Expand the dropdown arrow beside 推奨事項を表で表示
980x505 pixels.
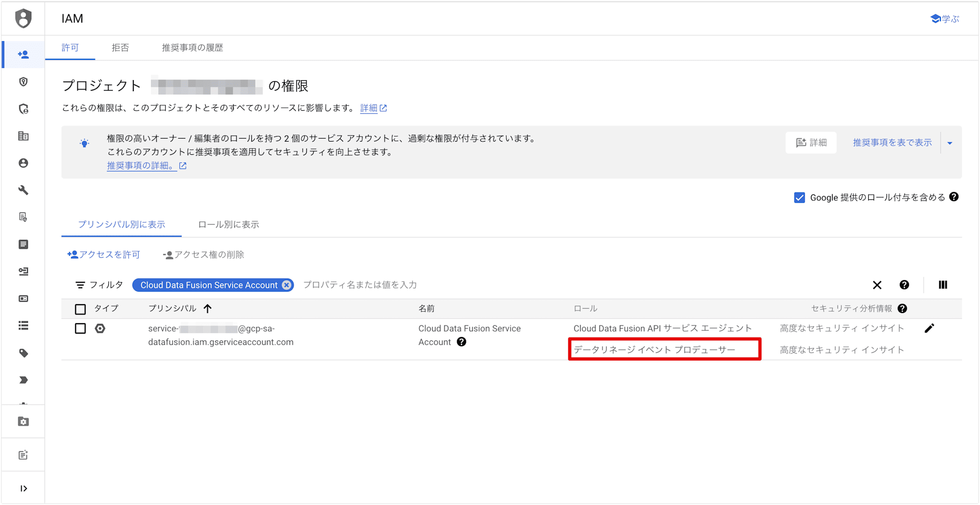pos(950,143)
